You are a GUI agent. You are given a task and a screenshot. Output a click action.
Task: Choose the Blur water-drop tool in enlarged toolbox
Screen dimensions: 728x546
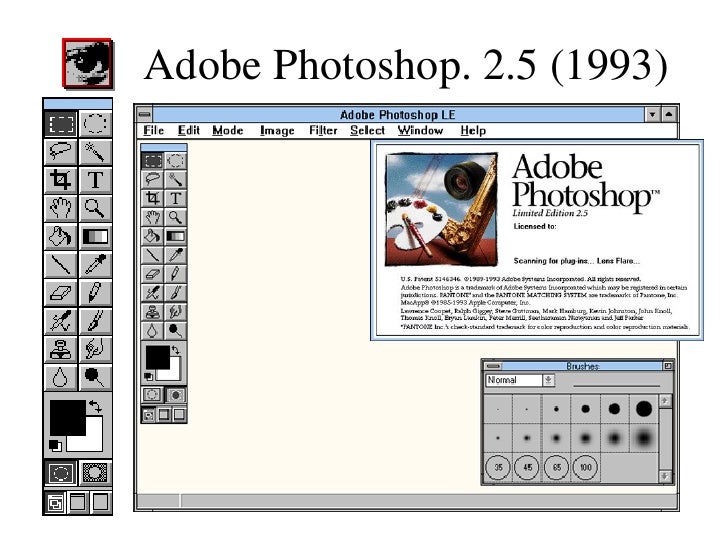tap(61, 377)
